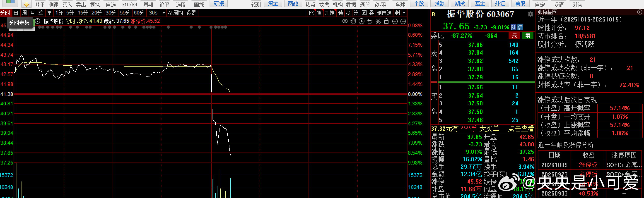
Task: Click the undo arrow icon
Action: pyautogui.click(x=370, y=21)
